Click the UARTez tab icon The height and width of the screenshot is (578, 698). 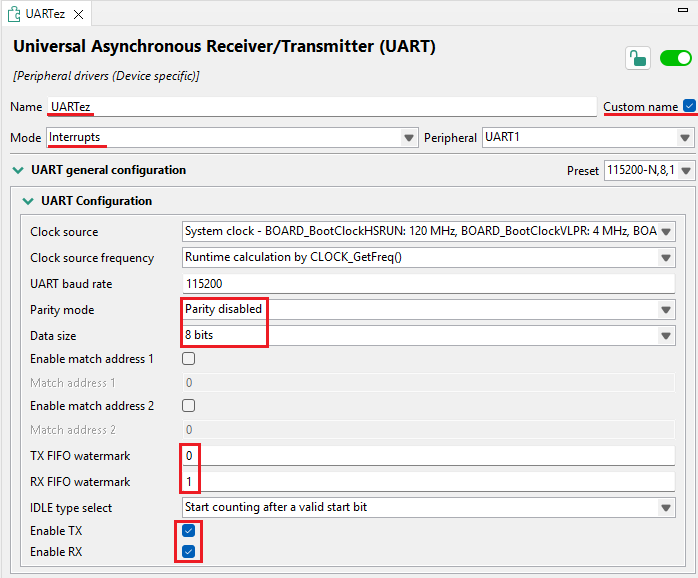(x=15, y=14)
